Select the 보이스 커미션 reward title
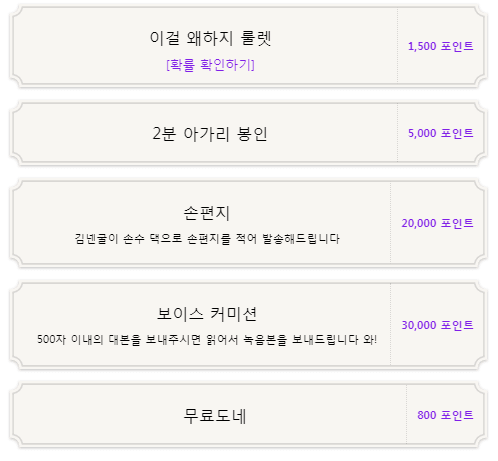 [207, 314]
